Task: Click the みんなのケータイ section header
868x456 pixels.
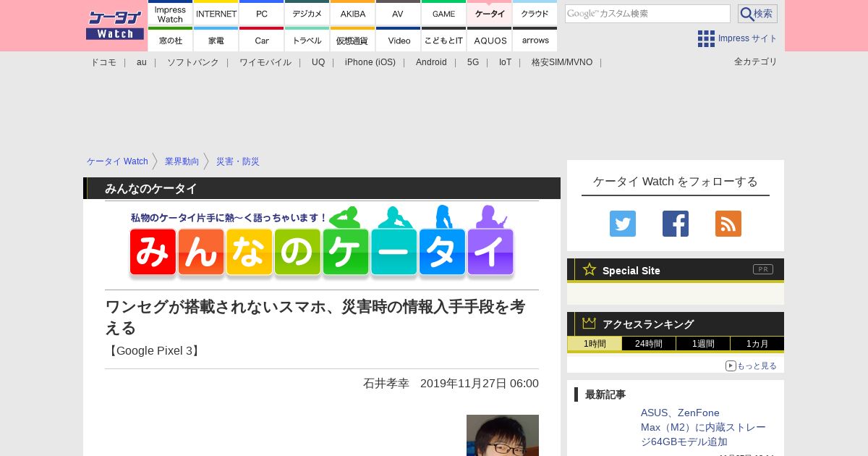Action: [322, 188]
